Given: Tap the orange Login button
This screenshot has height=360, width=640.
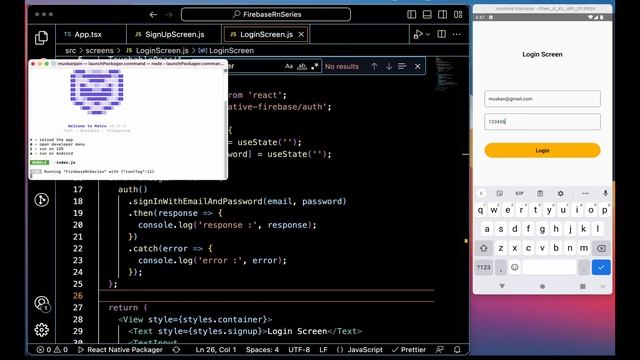Looking at the screenshot, I should click(x=542, y=150).
